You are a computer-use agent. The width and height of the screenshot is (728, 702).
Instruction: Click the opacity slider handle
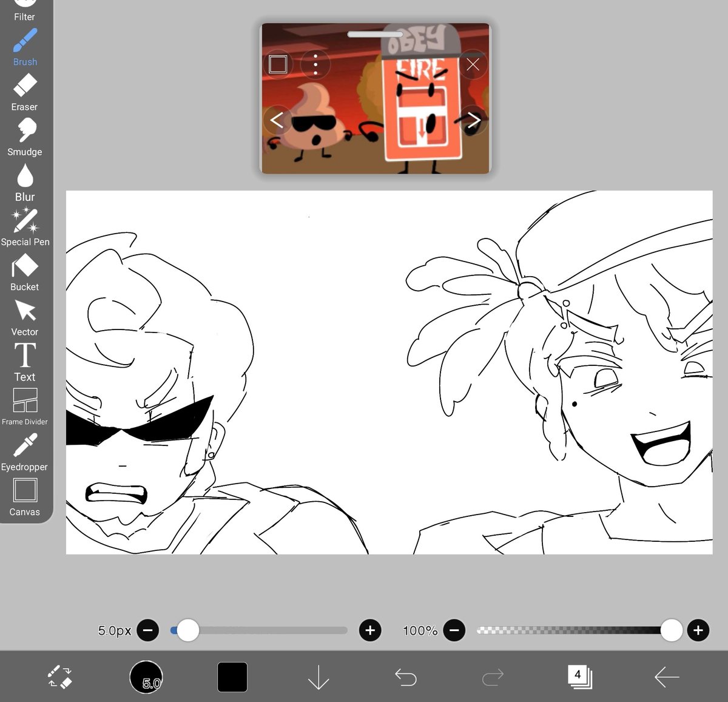671,630
